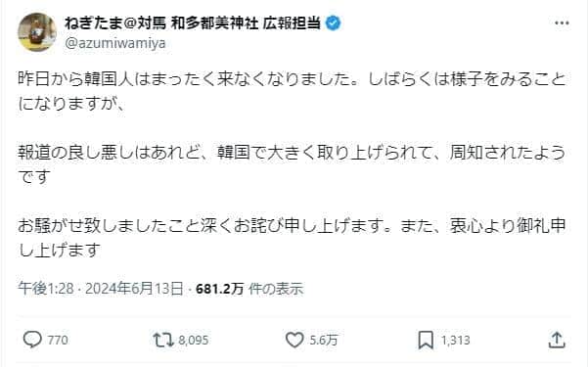
Task: Open the ねぎたま profile avatar picture
Action: click(37, 32)
